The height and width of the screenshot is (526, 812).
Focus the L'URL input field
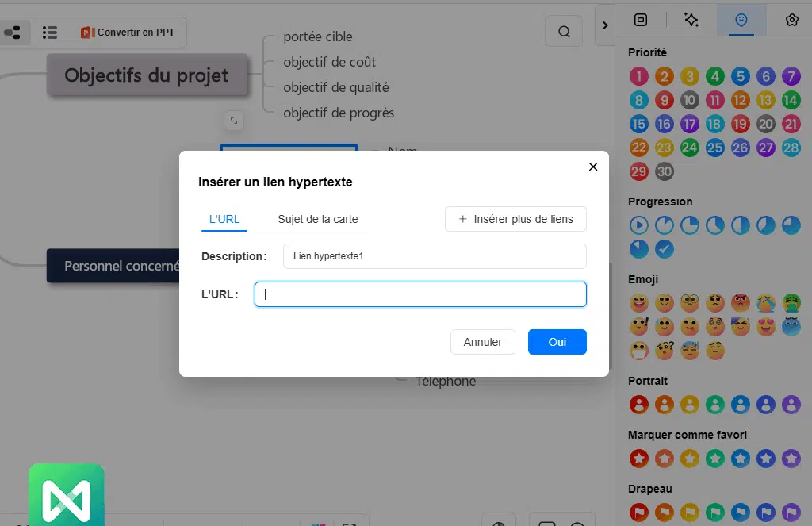point(420,294)
